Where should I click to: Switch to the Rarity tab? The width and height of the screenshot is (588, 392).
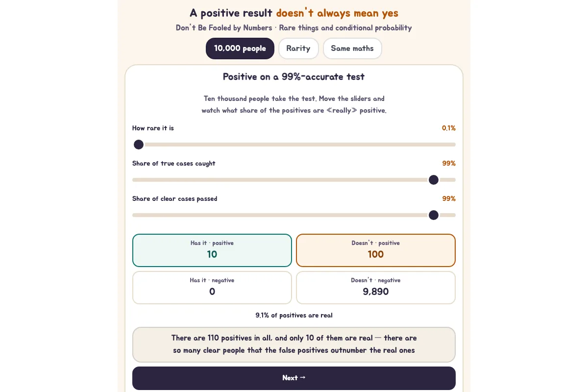pyautogui.click(x=298, y=49)
